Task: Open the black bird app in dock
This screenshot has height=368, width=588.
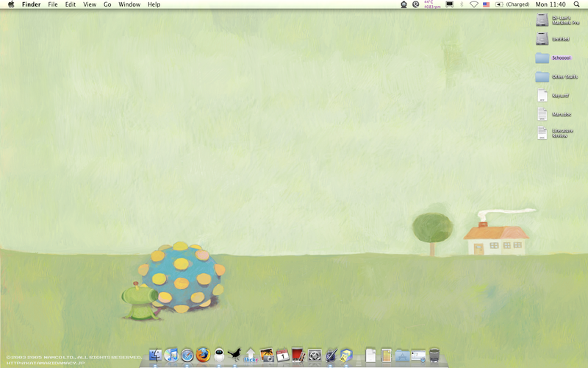Action: (x=234, y=354)
